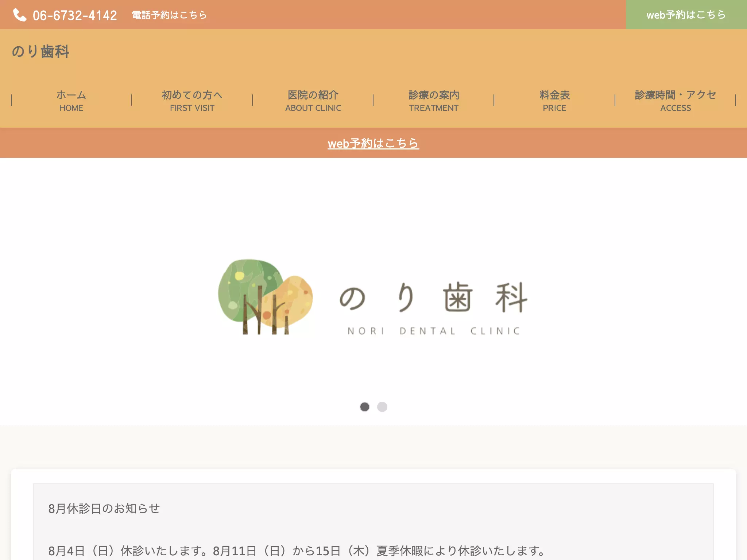Screen dimensions: 747x560
Task: Click NORI DENTAL CLINIC logo text
Action: (x=434, y=331)
